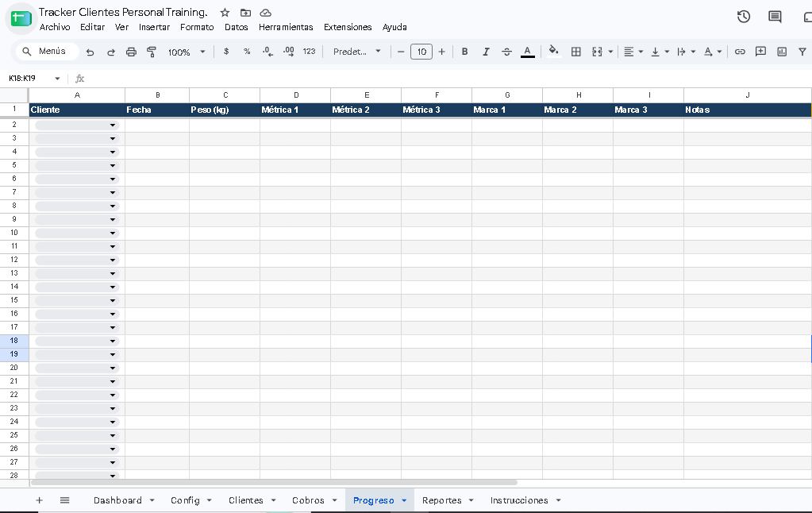Open text wrapping options

(x=686, y=52)
